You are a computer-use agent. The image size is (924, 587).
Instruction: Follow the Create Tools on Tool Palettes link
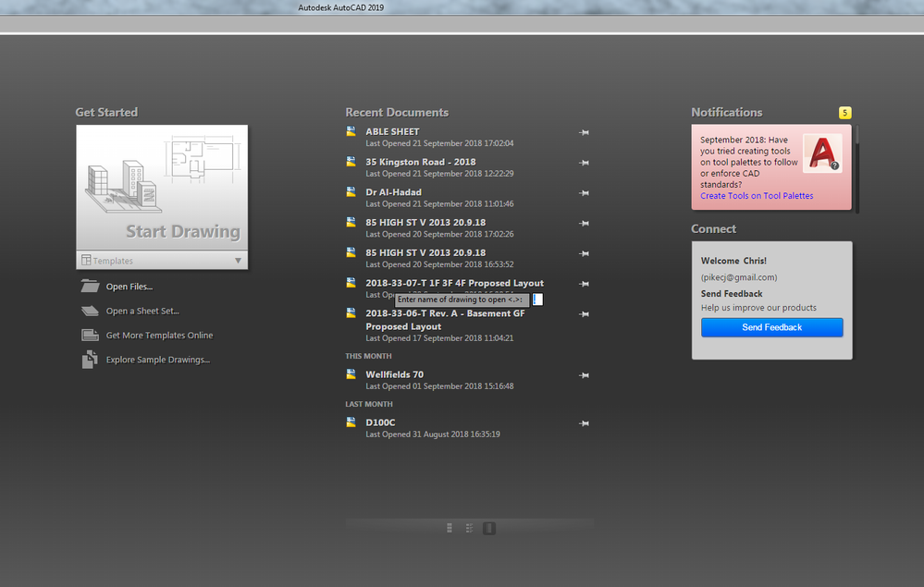coord(757,196)
